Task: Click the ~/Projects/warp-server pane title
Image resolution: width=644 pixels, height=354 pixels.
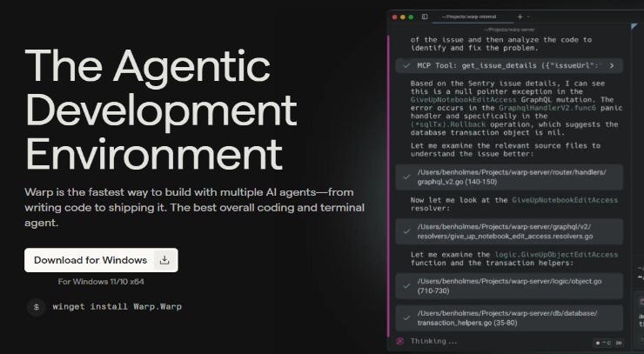Action: (509, 30)
